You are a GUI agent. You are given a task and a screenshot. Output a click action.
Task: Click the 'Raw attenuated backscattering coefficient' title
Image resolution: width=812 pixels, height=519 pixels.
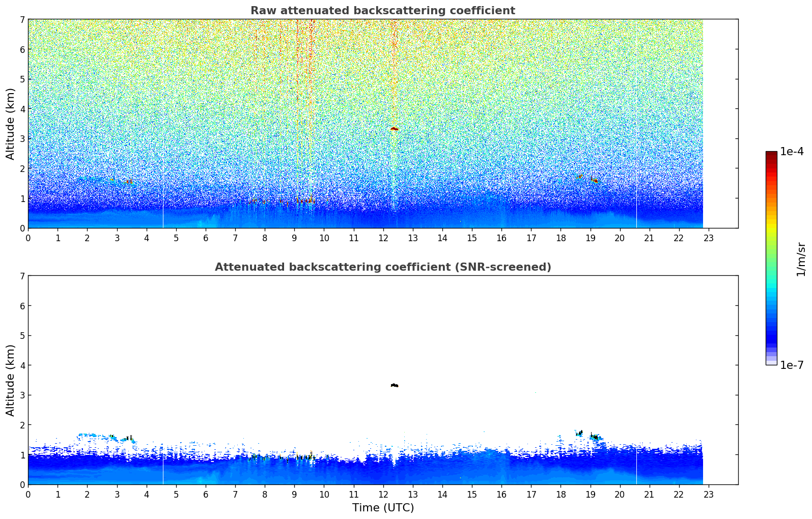(x=383, y=11)
